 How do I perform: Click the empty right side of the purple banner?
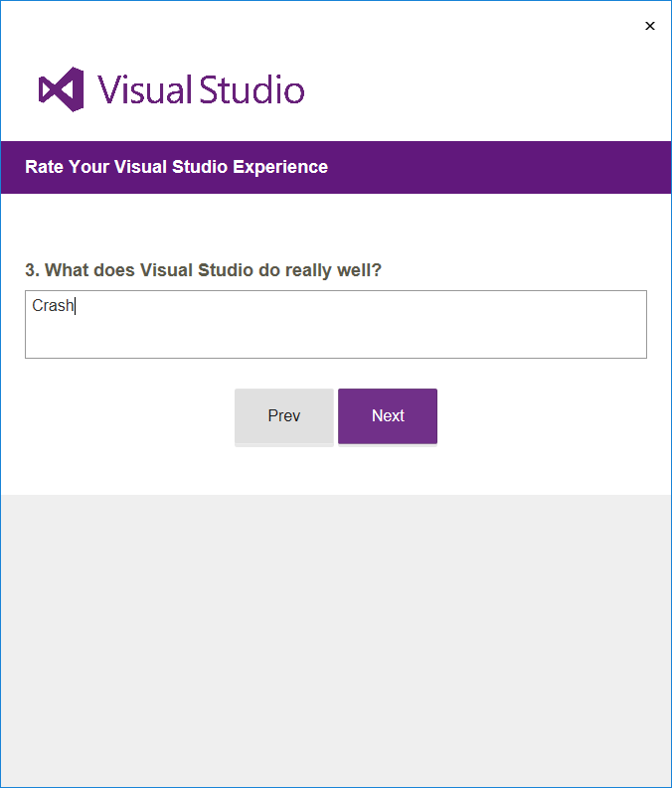tap(517, 167)
